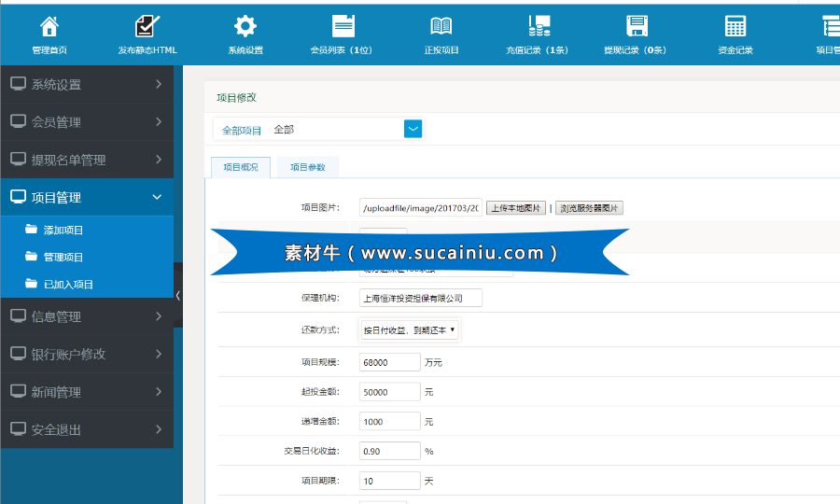Open the 充值记录 recharge records icon
The width and height of the screenshot is (840, 504).
tap(539, 26)
